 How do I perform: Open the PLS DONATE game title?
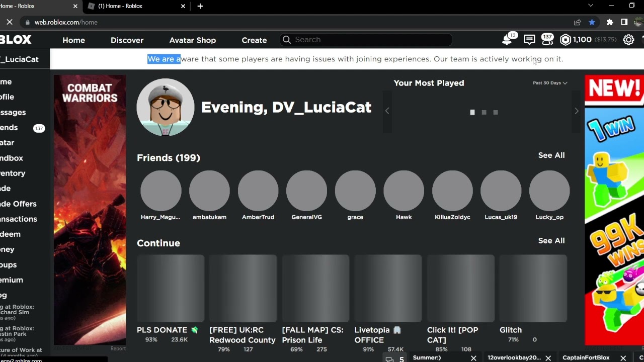(x=168, y=330)
